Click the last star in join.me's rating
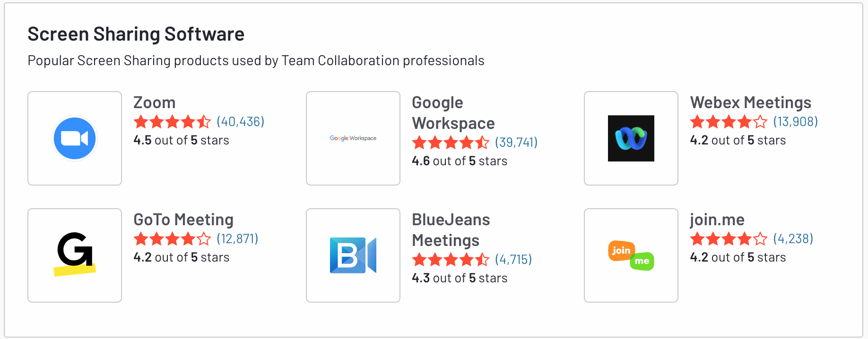Screen dimensions: 868x339 761,238
